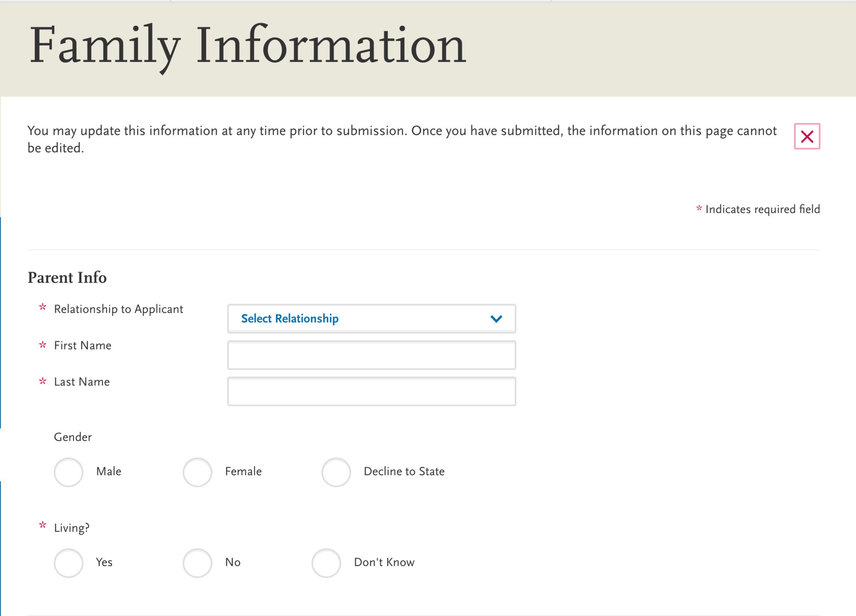Click the Relationship to Applicant label
The width and height of the screenshot is (856, 616).
(118, 309)
